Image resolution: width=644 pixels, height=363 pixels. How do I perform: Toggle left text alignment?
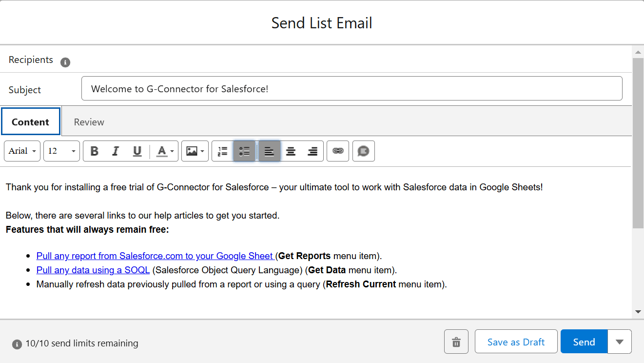pyautogui.click(x=269, y=151)
